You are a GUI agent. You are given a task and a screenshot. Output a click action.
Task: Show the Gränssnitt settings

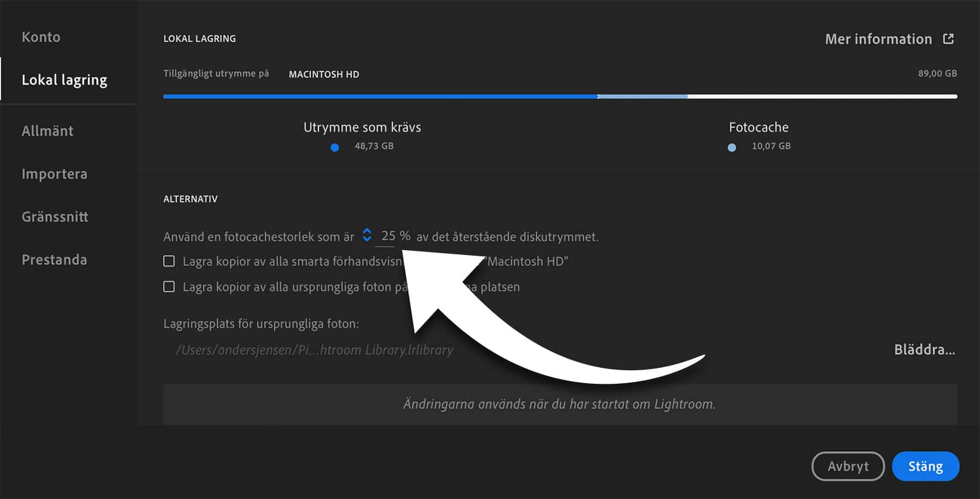55,216
